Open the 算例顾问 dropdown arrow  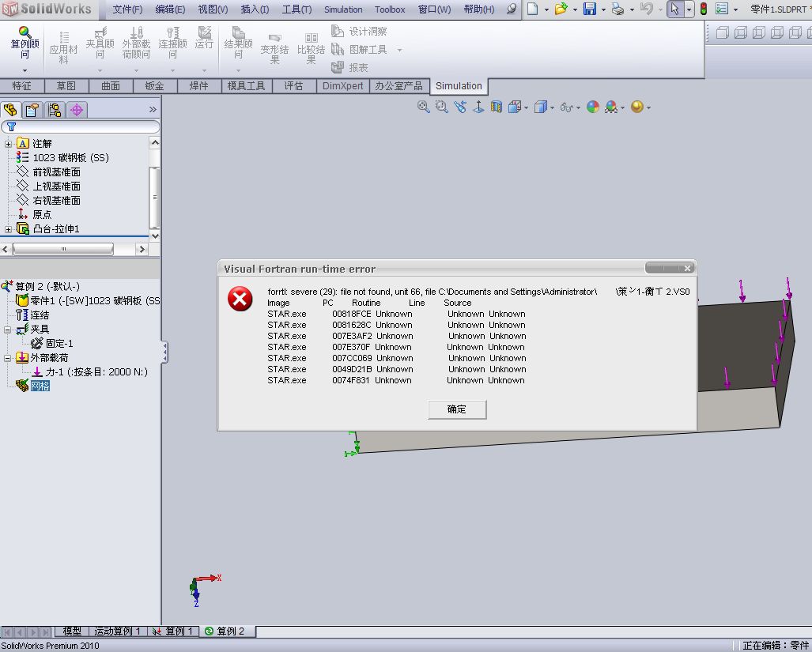[25, 70]
